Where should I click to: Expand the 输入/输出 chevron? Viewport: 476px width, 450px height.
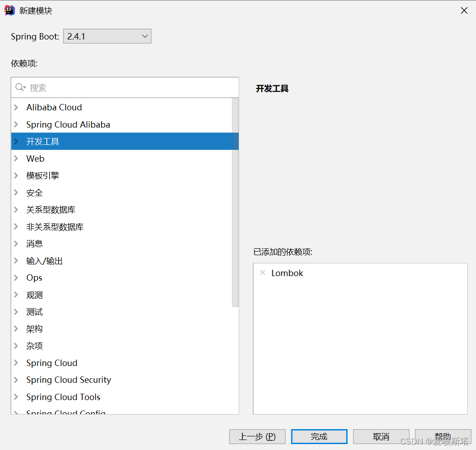(16, 260)
